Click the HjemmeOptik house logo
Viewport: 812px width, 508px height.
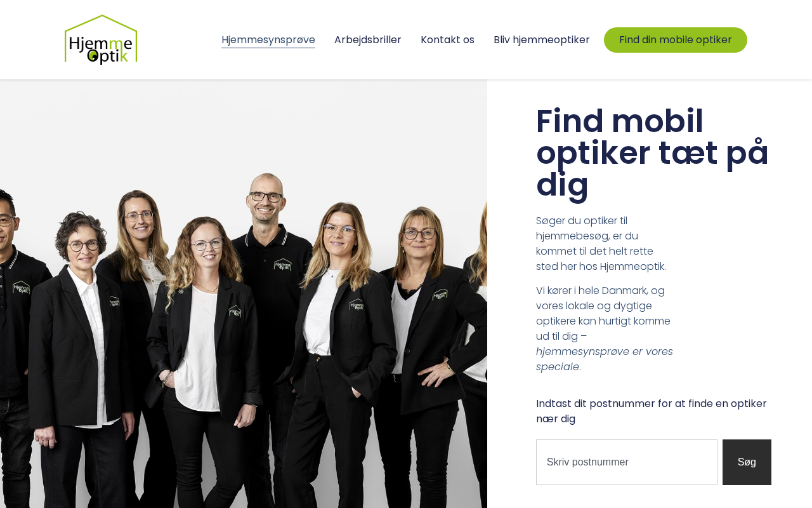(x=101, y=39)
